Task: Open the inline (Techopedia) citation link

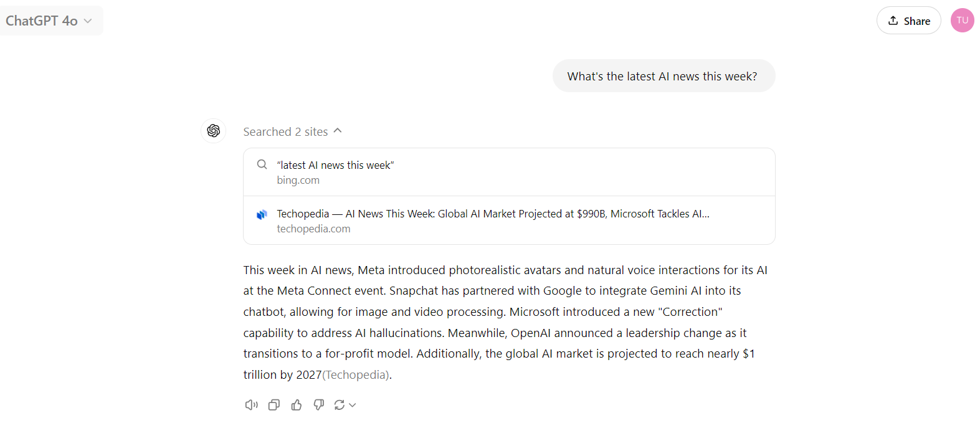Action: [x=356, y=375]
